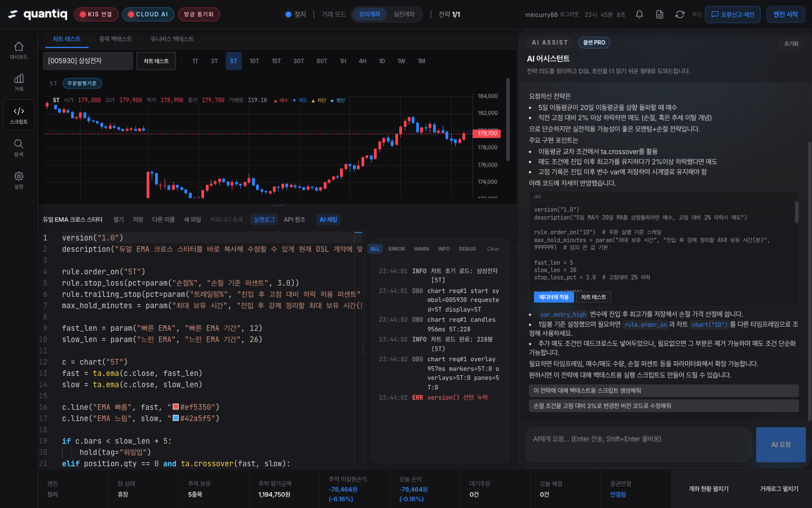Screen dimensions: 812x508
Task: Click the red #ef5350 color swatch in code
Action: (175, 407)
